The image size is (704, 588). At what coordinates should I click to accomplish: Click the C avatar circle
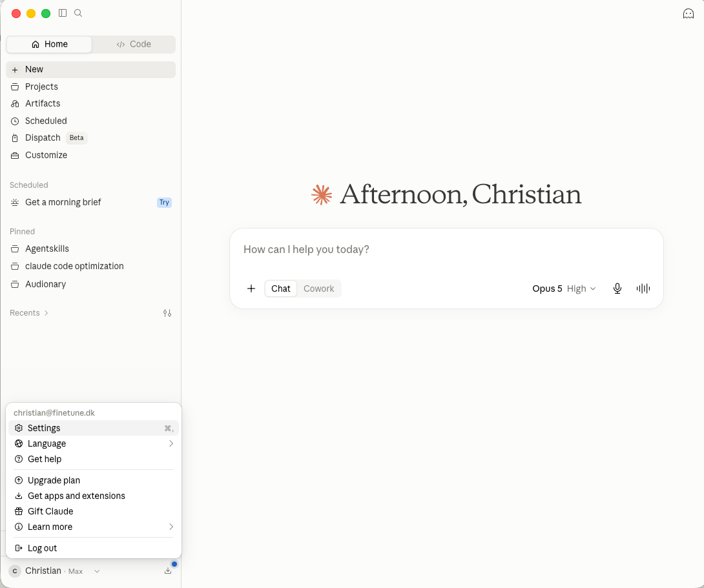pos(15,571)
